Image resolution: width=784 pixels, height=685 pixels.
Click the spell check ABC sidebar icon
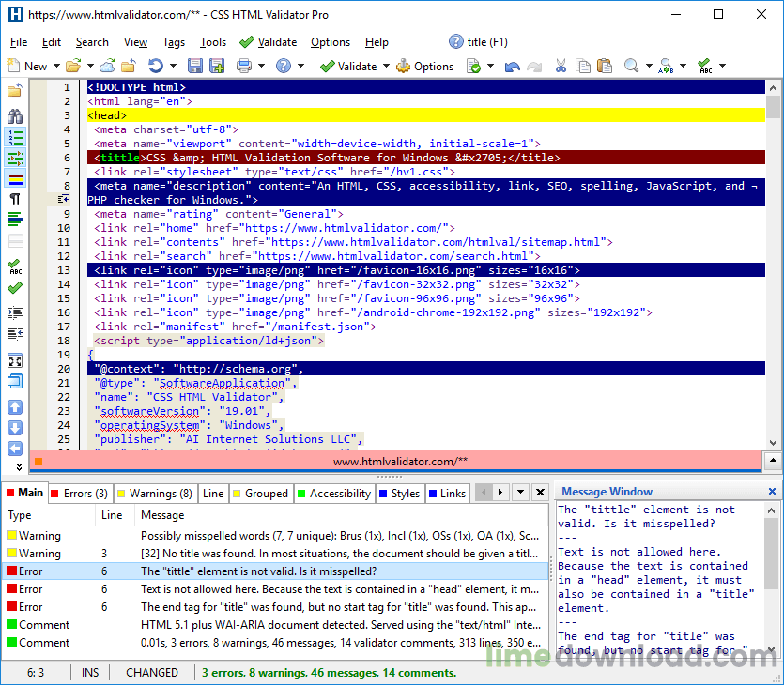(x=15, y=268)
